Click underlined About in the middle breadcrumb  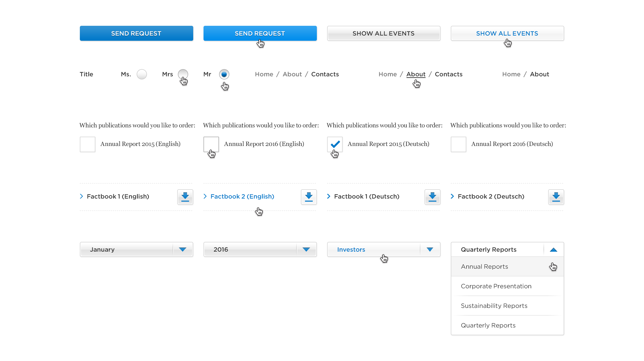(x=416, y=74)
